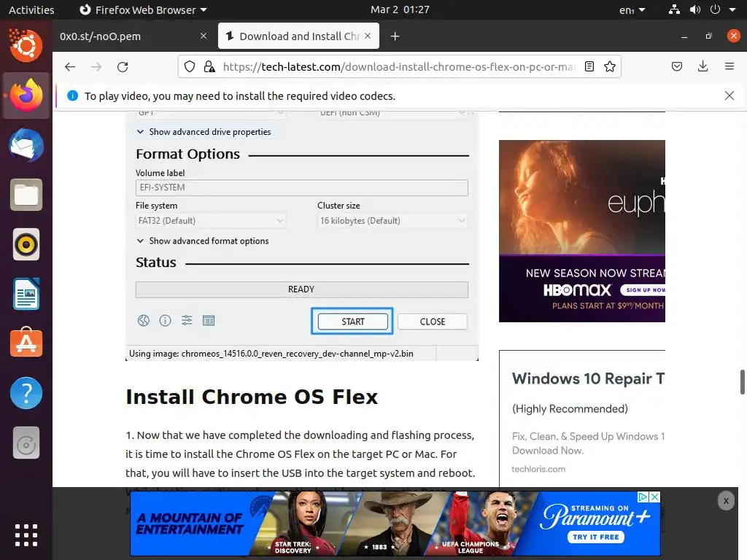Click the Rufus START button
Viewport: 747px width, 560px height.
[x=352, y=322]
